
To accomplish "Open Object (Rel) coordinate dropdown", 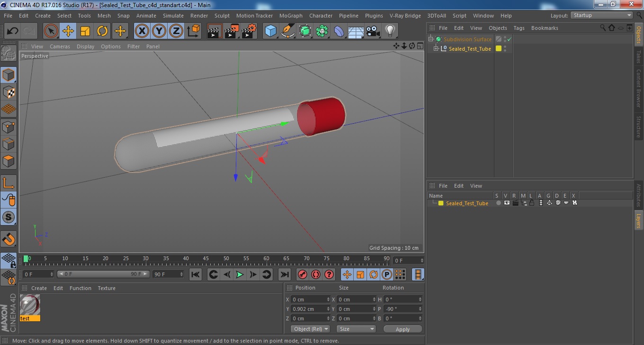I will coord(310,329).
